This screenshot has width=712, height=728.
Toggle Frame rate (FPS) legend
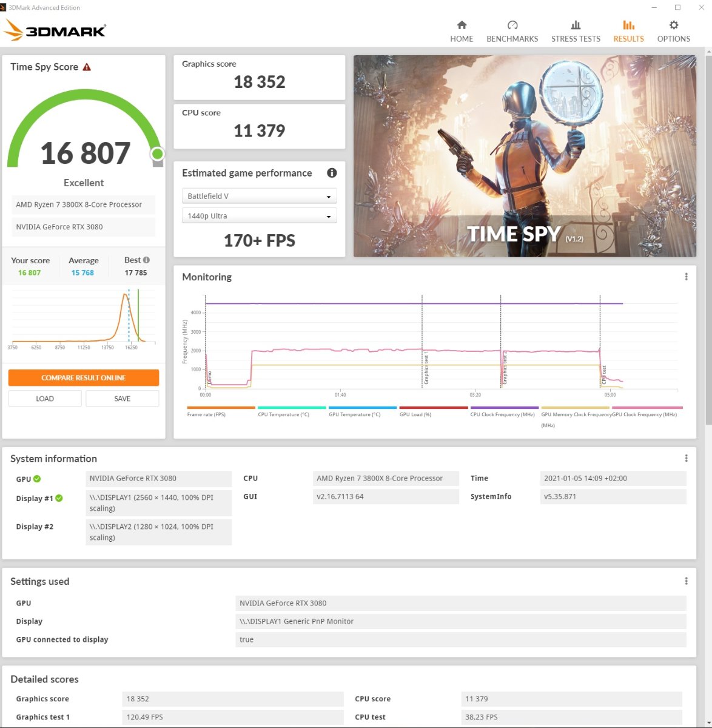pyautogui.click(x=221, y=411)
